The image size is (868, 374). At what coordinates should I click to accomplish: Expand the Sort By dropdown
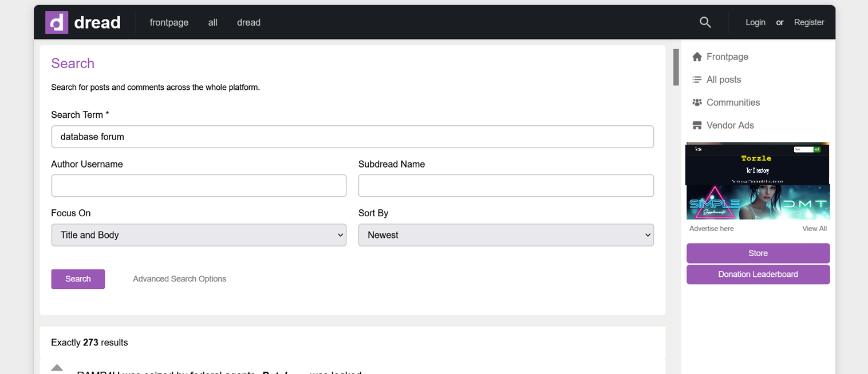pyautogui.click(x=506, y=234)
